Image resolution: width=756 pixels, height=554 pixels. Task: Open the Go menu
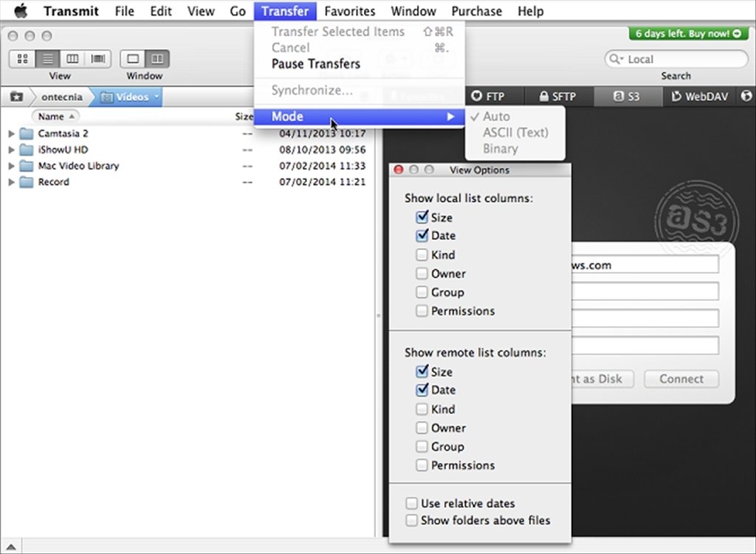[238, 10]
